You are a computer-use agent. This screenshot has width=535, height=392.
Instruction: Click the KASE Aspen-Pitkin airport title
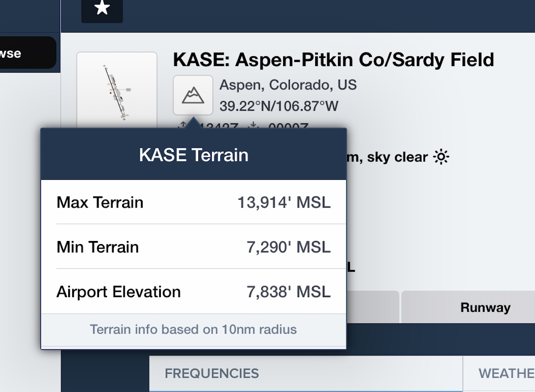coord(333,59)
